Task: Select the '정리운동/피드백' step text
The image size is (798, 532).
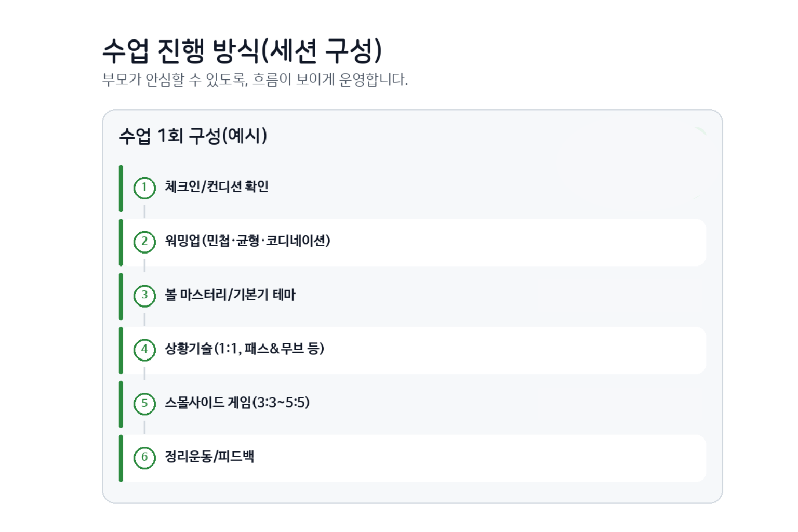Action: click(x=209, y=457)
